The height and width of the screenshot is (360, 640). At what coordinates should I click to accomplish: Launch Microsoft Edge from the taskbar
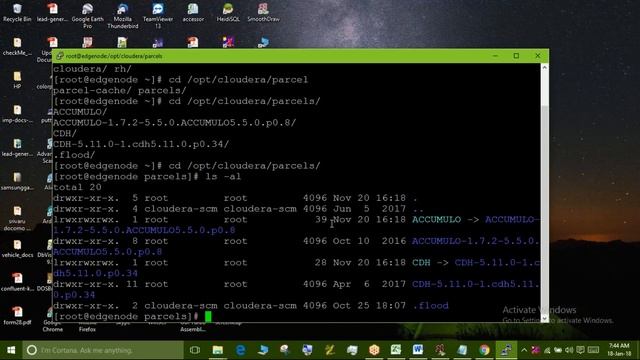pyautogui.click(x=240, y=350)
